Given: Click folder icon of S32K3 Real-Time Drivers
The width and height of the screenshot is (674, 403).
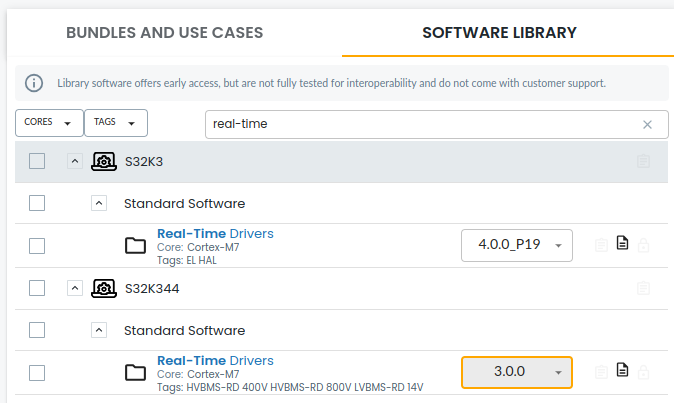Looking at the screenshot, I should point(135,245).
